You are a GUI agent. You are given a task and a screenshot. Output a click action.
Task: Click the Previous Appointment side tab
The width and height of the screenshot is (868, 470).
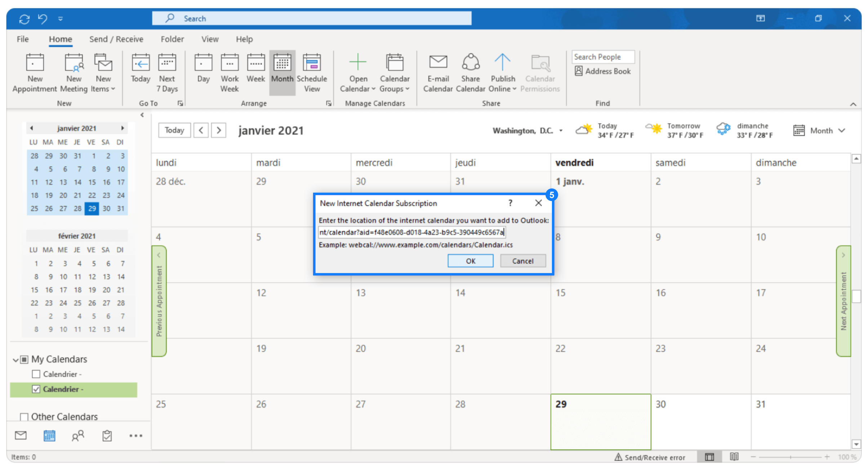click(x=159, y=301)
